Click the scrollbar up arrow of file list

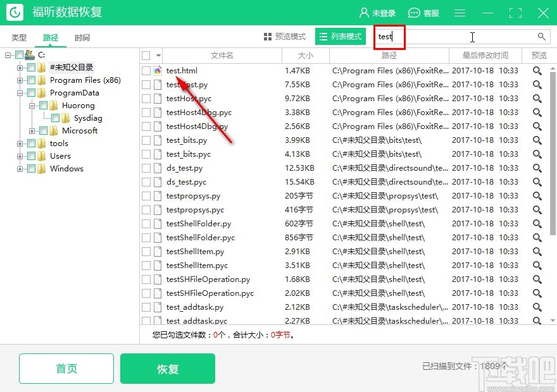coord(553,68)
